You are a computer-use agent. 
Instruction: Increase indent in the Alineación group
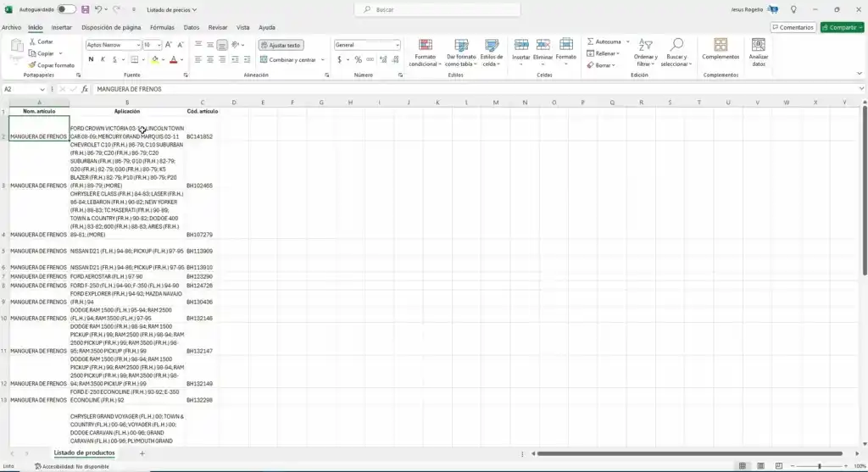247,59
